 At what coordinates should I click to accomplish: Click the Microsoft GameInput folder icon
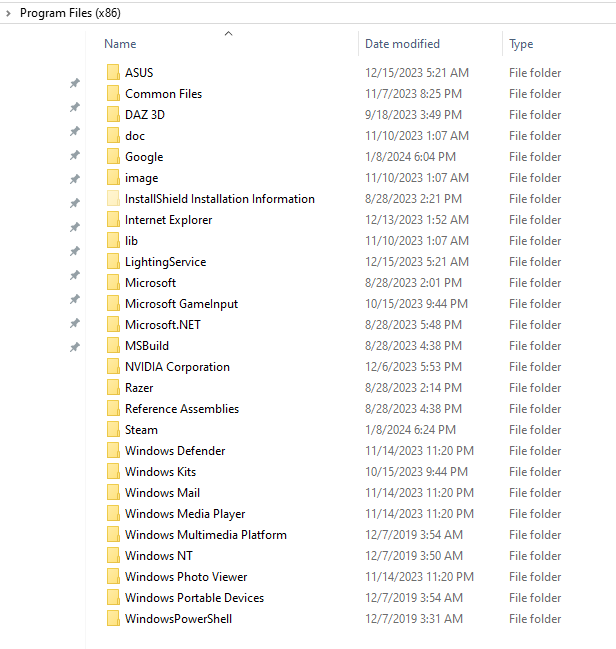click(113, 303)
